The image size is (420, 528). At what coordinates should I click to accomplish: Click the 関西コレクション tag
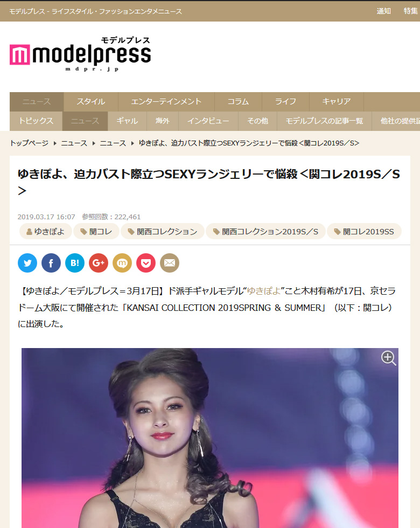click(x=163, y=231)
